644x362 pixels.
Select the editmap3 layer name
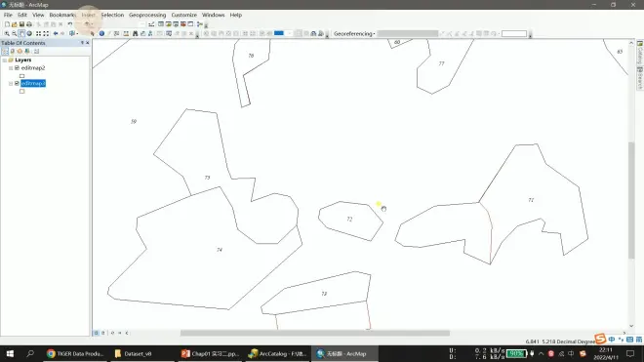[33, 83]
